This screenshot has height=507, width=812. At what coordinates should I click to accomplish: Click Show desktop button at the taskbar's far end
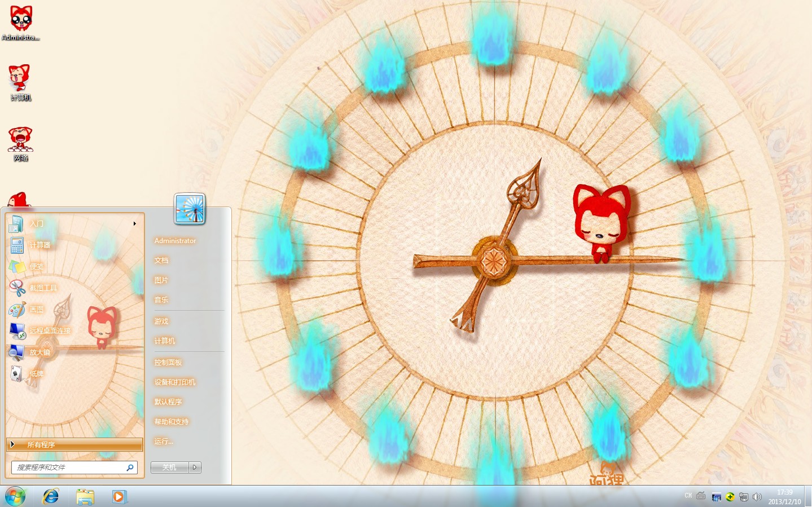[808, 497]
